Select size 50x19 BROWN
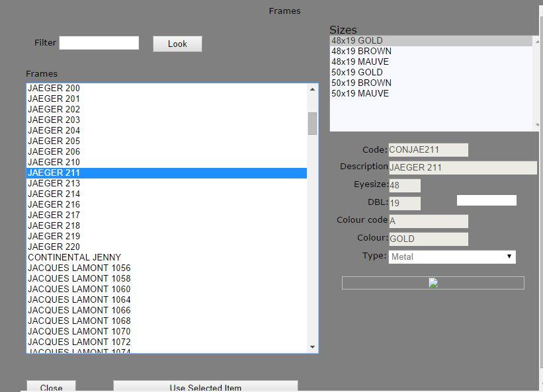543x392 pixels. click(x=431, y=83)
